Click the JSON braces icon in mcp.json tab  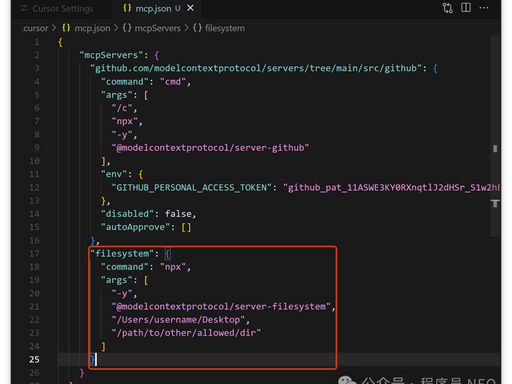(x=127, y=8)
